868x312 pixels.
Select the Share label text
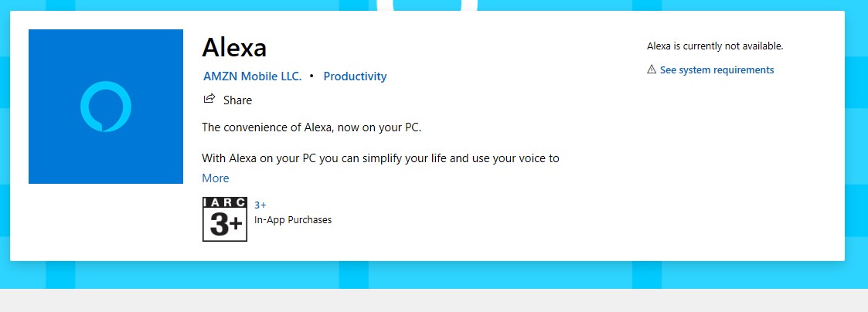pyautogui.click(x=237, y=100)
